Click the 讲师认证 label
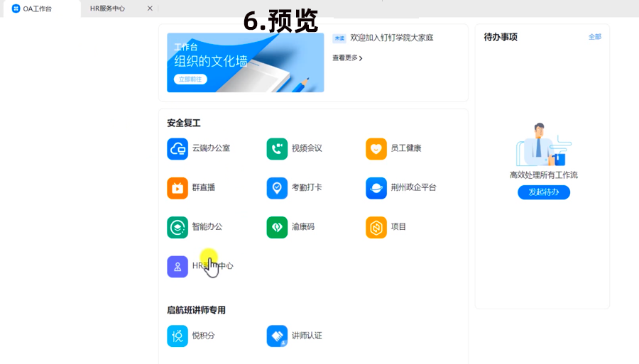639x364 pixels. pyautogui.click(x=307, y=336)
